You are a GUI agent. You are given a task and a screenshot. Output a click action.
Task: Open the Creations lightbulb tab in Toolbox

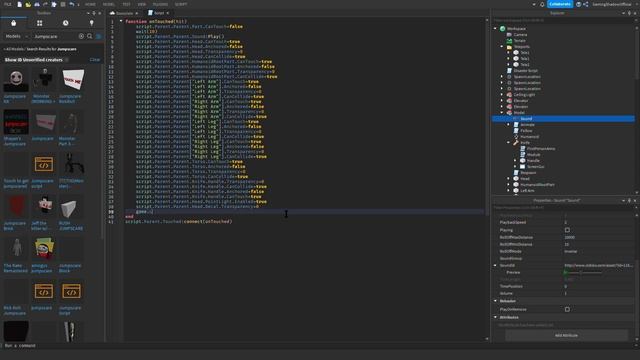(x=91, y=23)
